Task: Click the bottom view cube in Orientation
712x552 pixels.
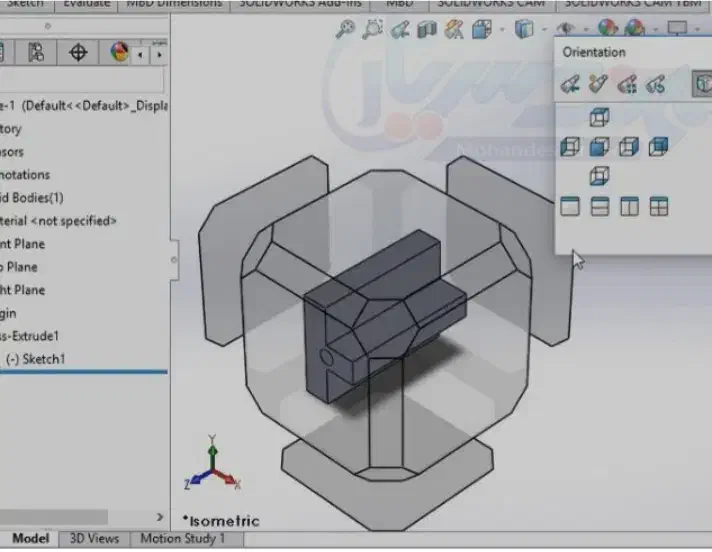Action: [x=599, y=177]
